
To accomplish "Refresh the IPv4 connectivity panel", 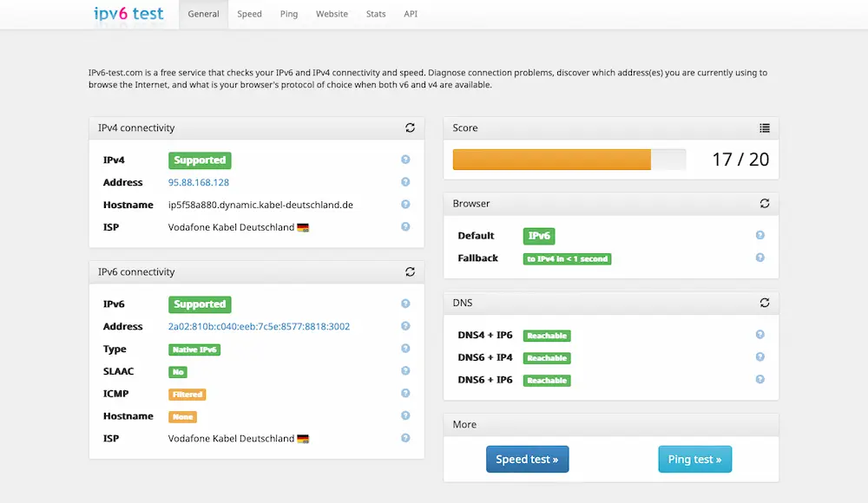I will (x=410, y=127).
